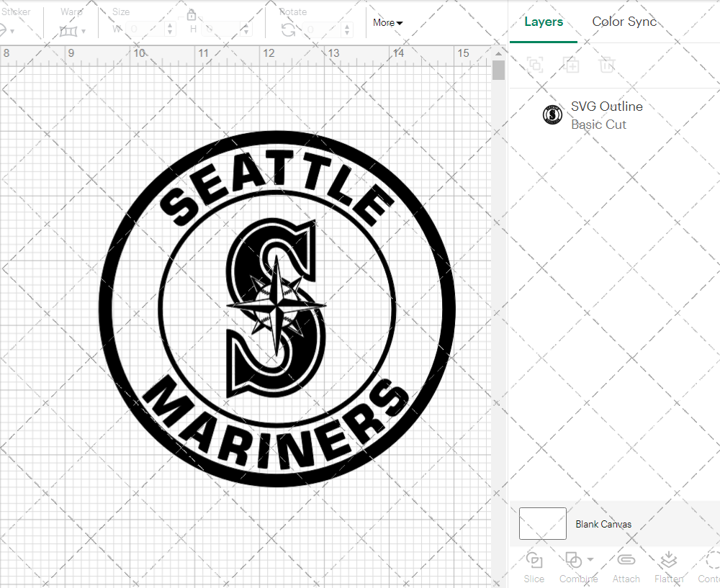Switch to the Color Sync tab
The height and width of the screenshot is (588, 720).
[624, 22]
